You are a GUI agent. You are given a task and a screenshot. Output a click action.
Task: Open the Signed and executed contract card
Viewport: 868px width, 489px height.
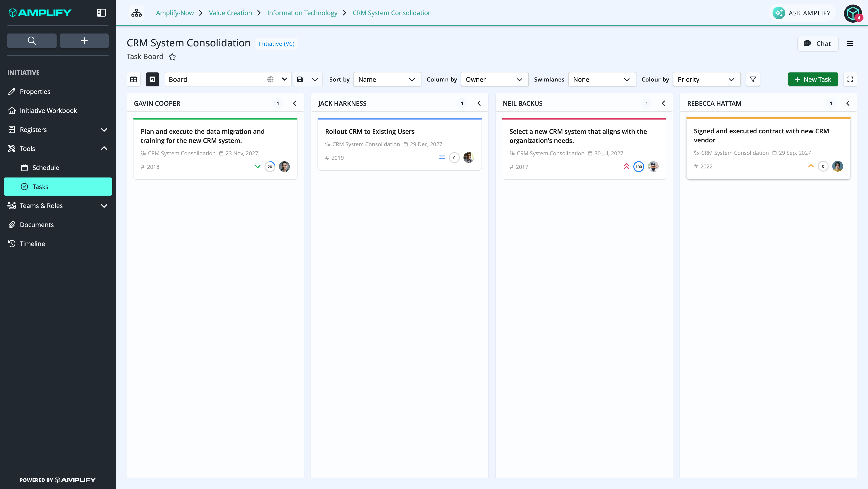click(x=768, y=148)
